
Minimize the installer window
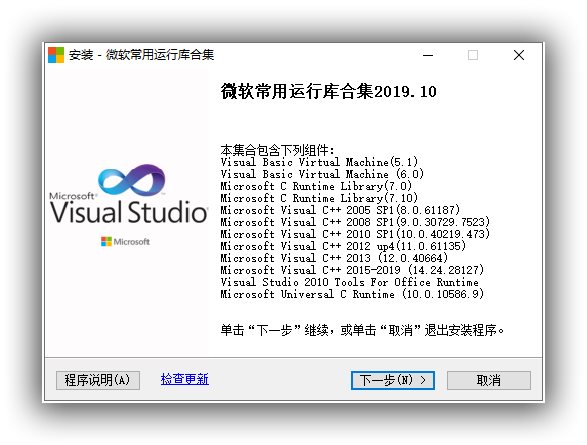tap(428, 55)
